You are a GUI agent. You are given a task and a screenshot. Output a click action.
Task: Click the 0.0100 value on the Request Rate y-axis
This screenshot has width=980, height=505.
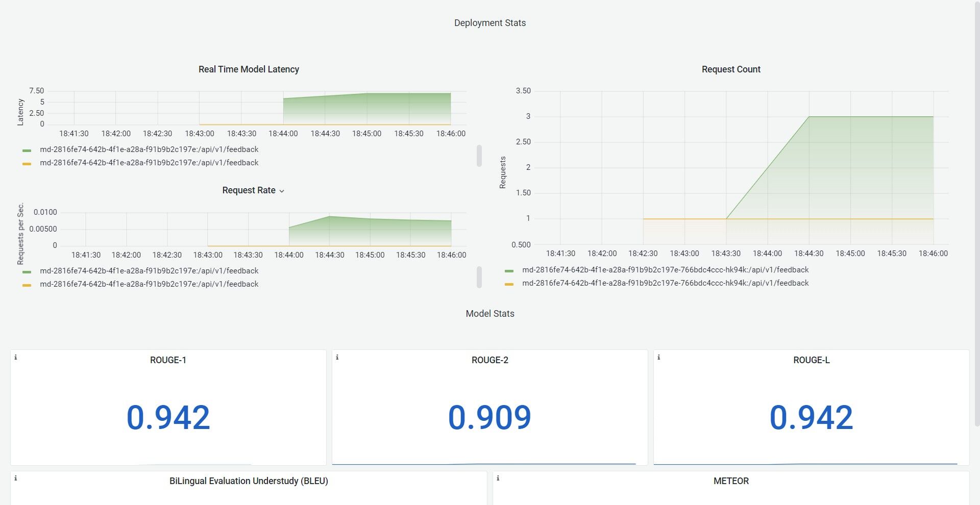45,212
